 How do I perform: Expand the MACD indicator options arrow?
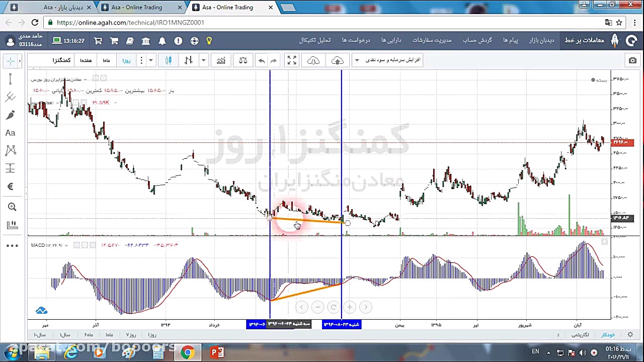[66, 245]
